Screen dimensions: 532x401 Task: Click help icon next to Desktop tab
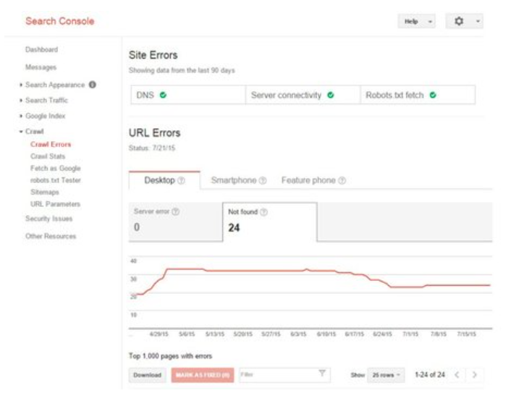181,180
